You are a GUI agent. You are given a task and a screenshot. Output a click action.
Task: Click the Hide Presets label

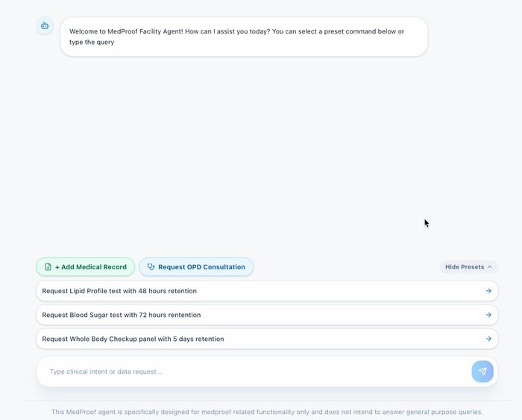tap(465, 267)
